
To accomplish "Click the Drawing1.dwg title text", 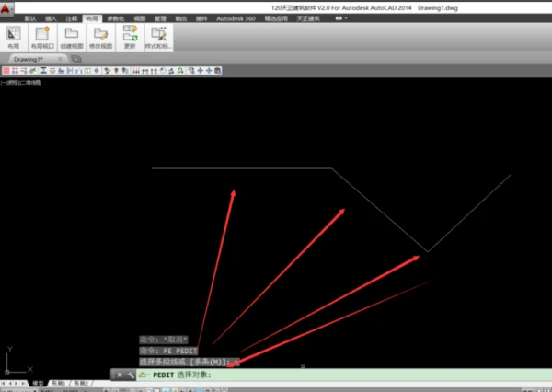I will click(x=438, y=7).
